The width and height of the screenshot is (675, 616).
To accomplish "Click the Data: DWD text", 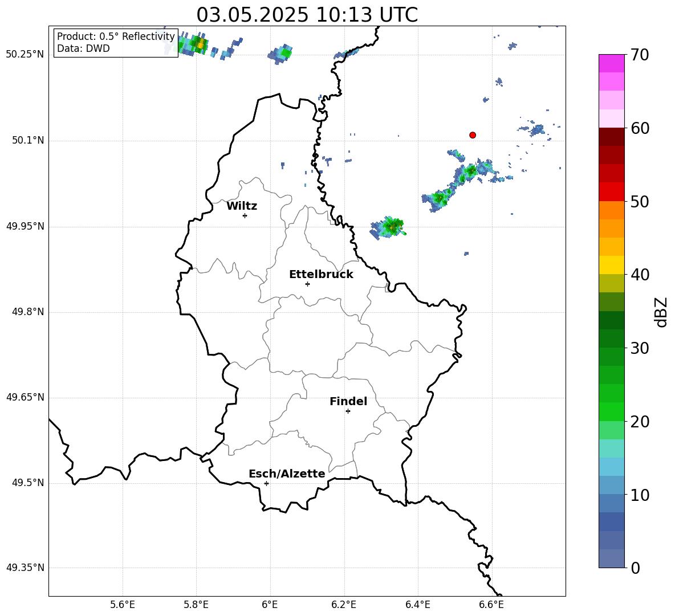I will (x=83, y=48).
